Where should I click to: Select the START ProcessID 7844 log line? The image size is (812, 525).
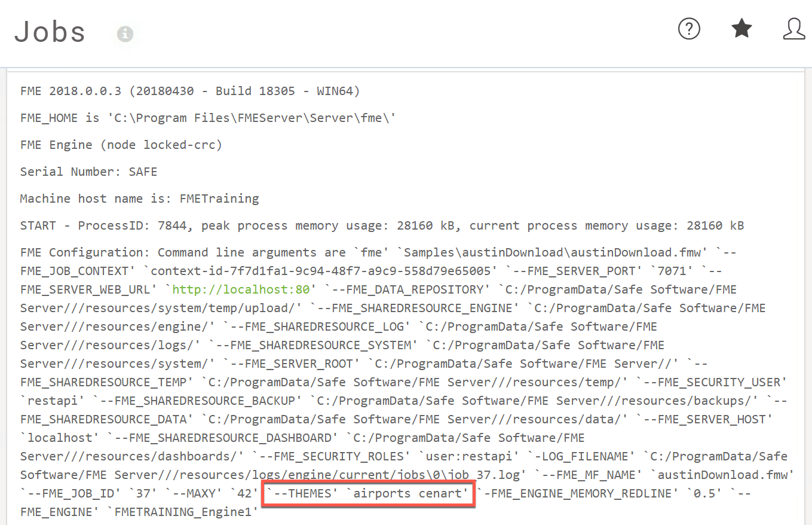tap(381, 225)
